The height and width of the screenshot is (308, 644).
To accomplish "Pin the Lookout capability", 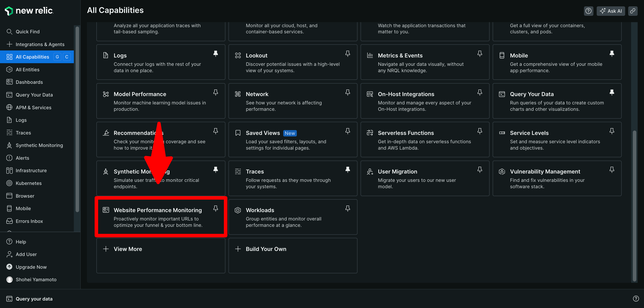I will coord(347,54).
